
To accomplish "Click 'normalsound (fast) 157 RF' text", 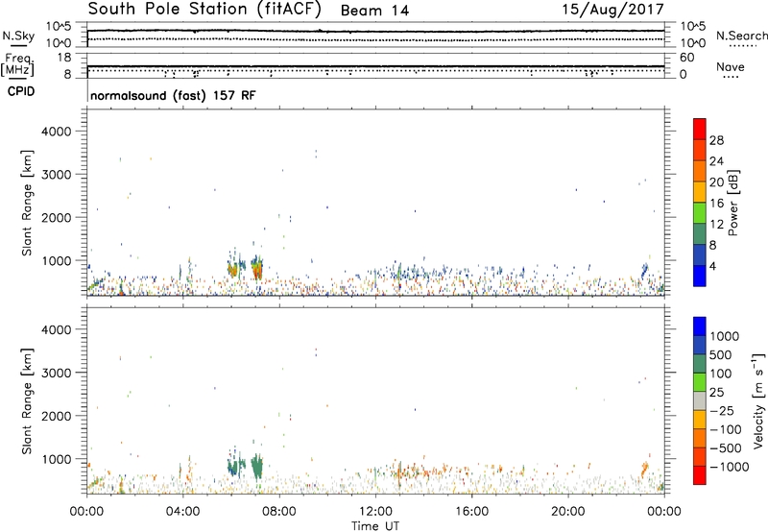I will tap(173, 95).
